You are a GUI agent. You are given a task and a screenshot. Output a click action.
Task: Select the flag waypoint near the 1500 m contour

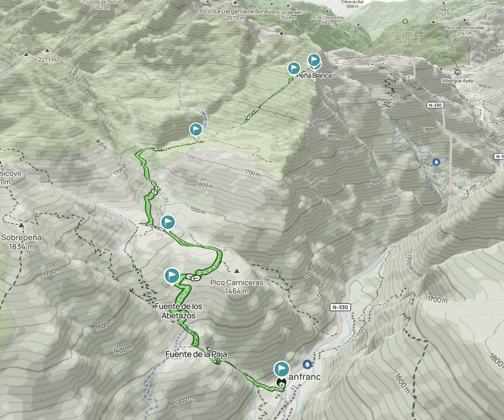(168, 222)
